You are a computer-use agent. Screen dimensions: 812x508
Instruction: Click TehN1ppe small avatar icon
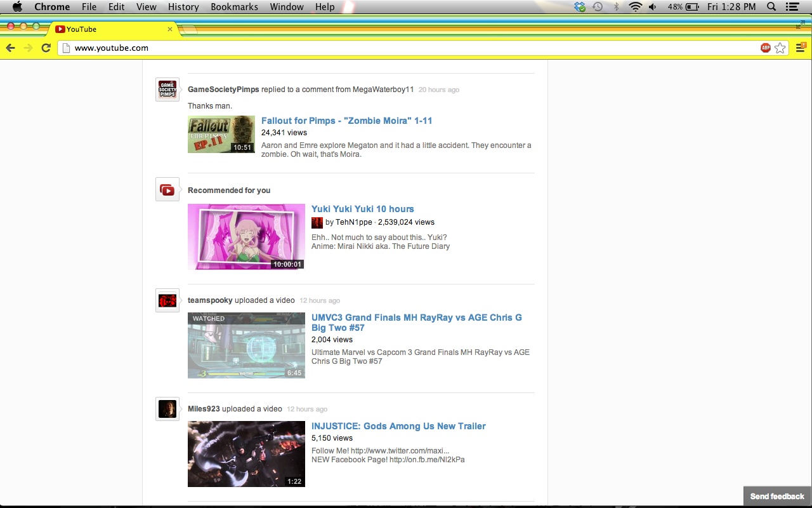pos(317,222)
